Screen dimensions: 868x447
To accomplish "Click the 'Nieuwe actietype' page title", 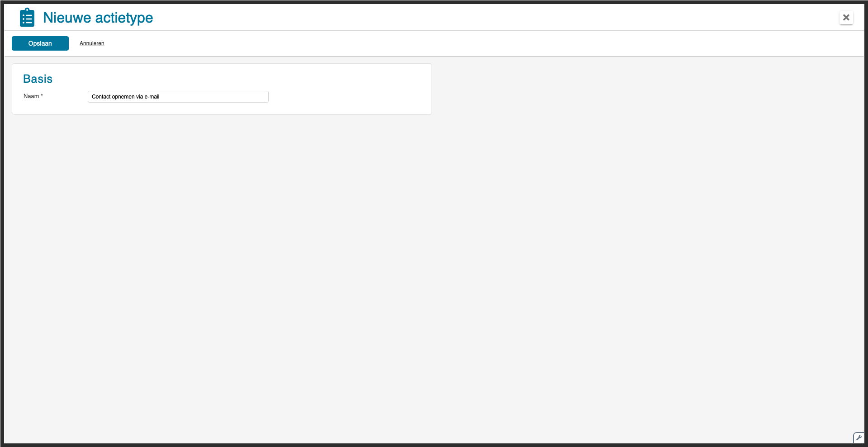I will (98, 18).
